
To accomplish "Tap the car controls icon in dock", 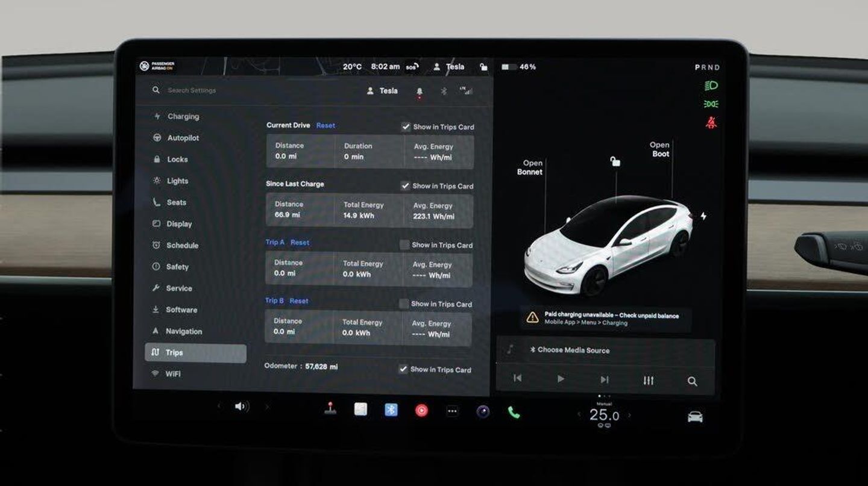I will (695, 416).
